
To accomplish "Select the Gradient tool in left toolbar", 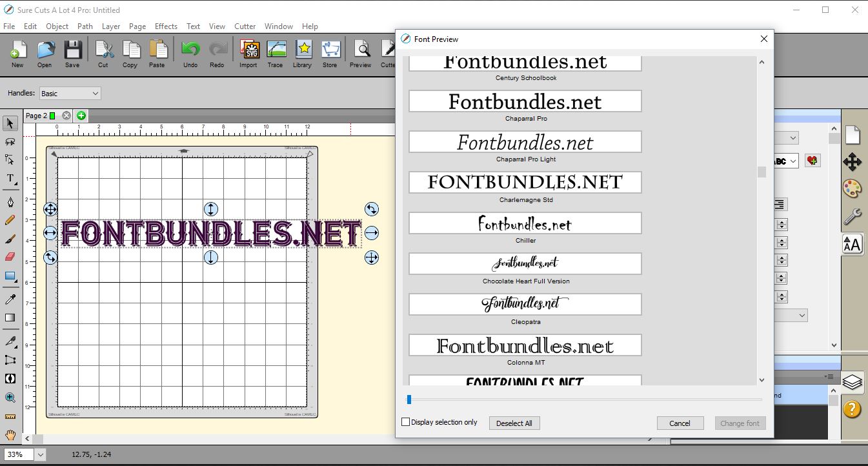I will (x=10, y=318).
